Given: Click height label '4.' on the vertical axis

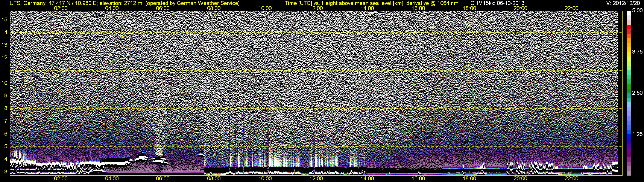Looking at the screenshot, I should 6,159.
